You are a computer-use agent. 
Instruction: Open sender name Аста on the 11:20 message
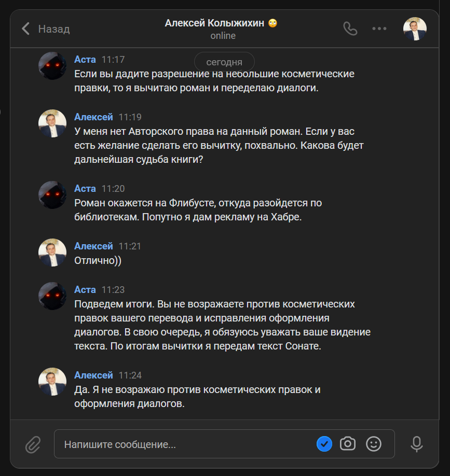(x=85, y=189)
